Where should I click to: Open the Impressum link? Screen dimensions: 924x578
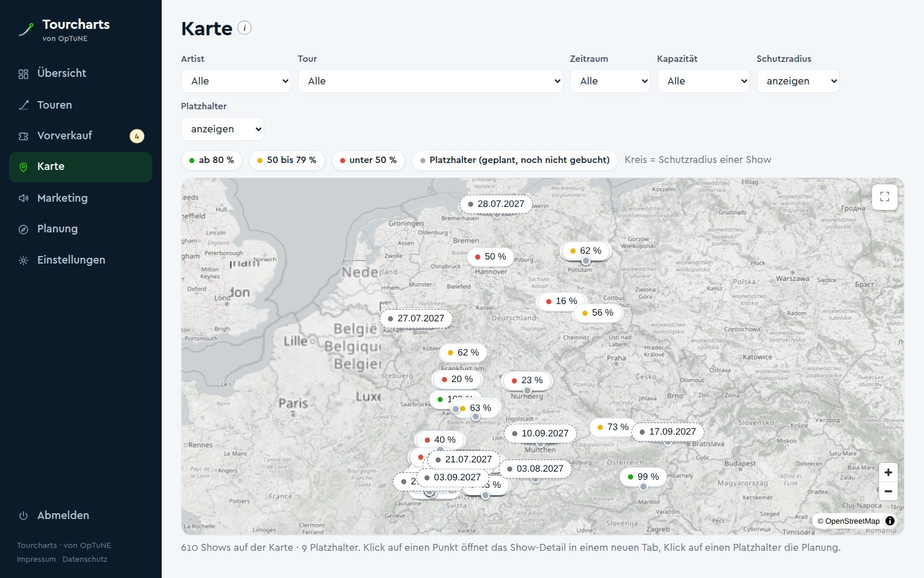click(36, 559)
